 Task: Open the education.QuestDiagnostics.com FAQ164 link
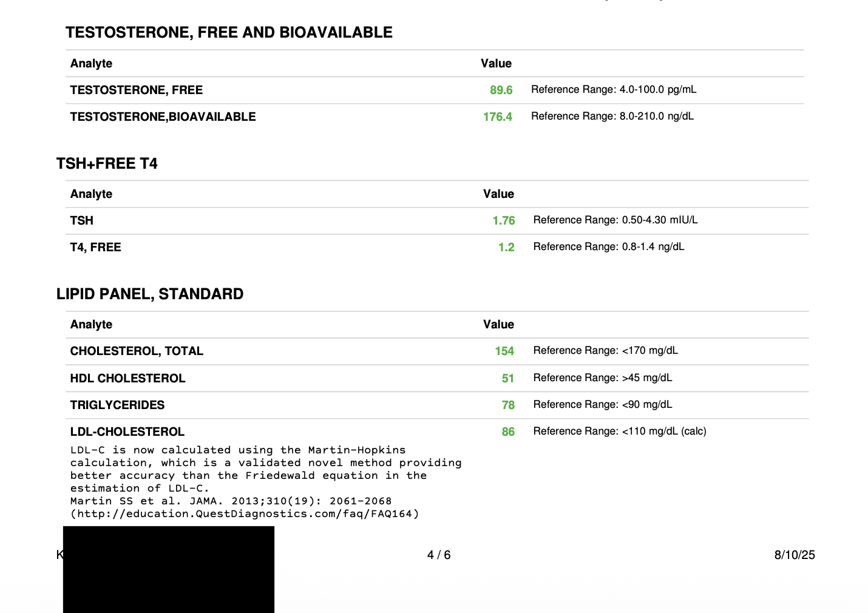coord(245,513)
